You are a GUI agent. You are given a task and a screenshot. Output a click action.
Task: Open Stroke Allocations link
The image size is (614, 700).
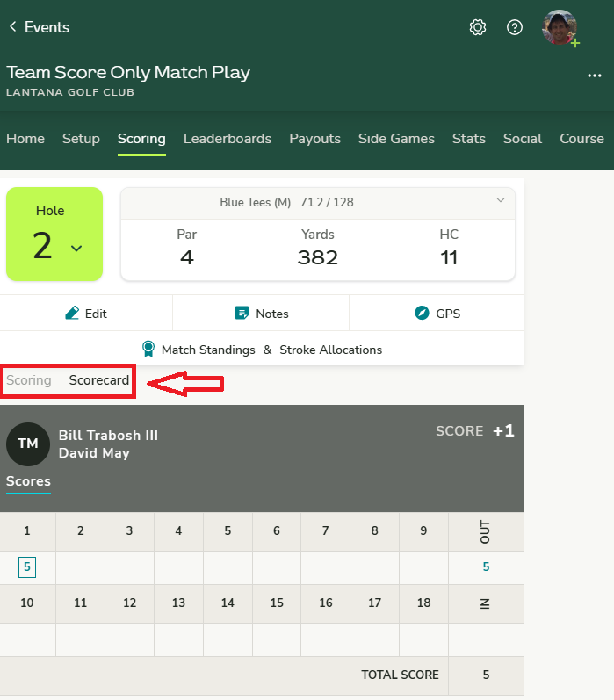tap(330, 350)
